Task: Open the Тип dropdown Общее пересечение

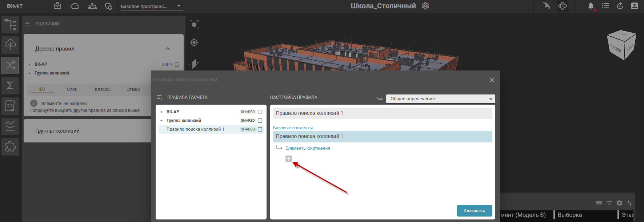Action: [x=440, y=99]
